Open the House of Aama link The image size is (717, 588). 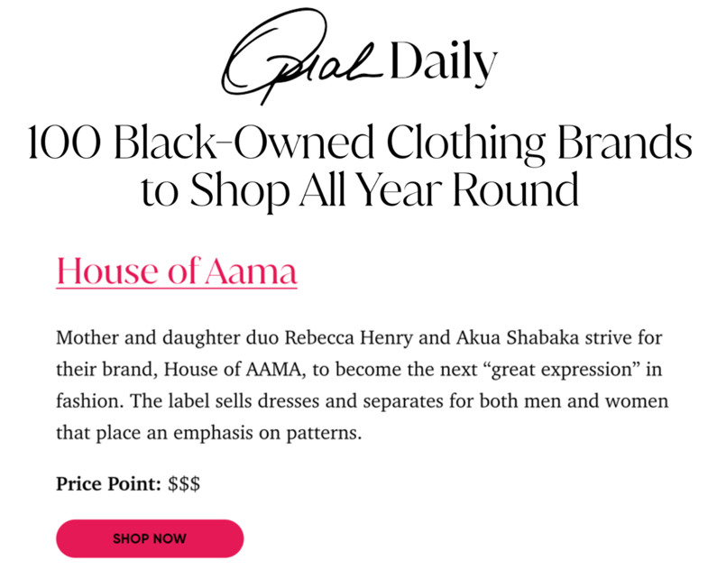177,270
